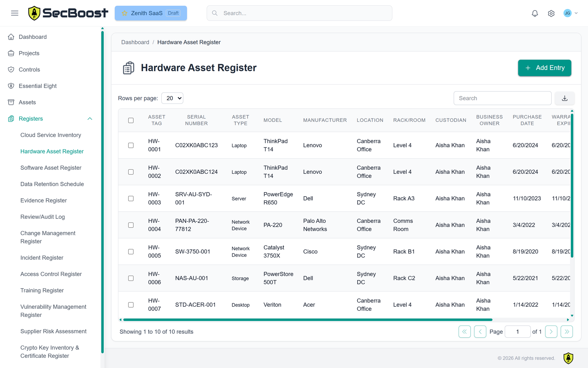Export the register via the download icon
The image size is (588, 368).
(x=564, y=98)
